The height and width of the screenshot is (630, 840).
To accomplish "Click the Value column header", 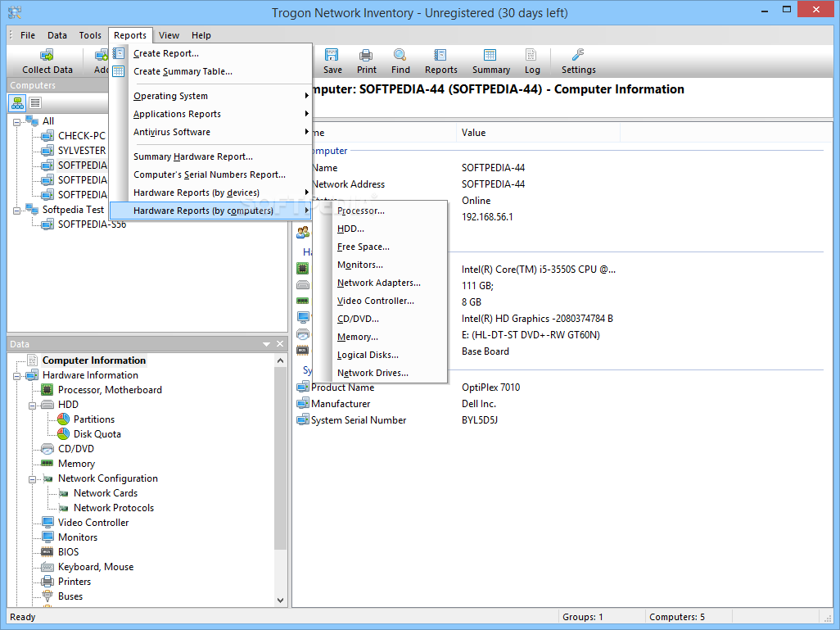I will point(539,133).
